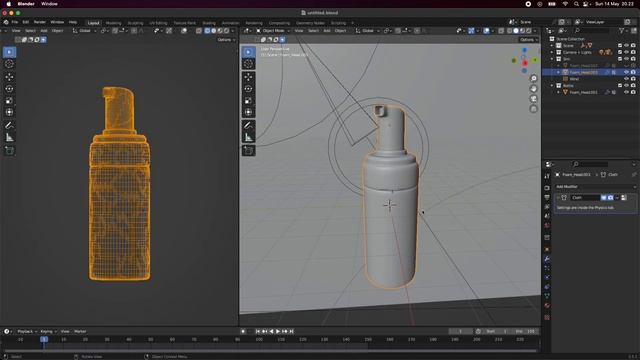This screenshot has width=640, height=360.
Task: Click the timeline playhead at frame 1
Action: 44,339
